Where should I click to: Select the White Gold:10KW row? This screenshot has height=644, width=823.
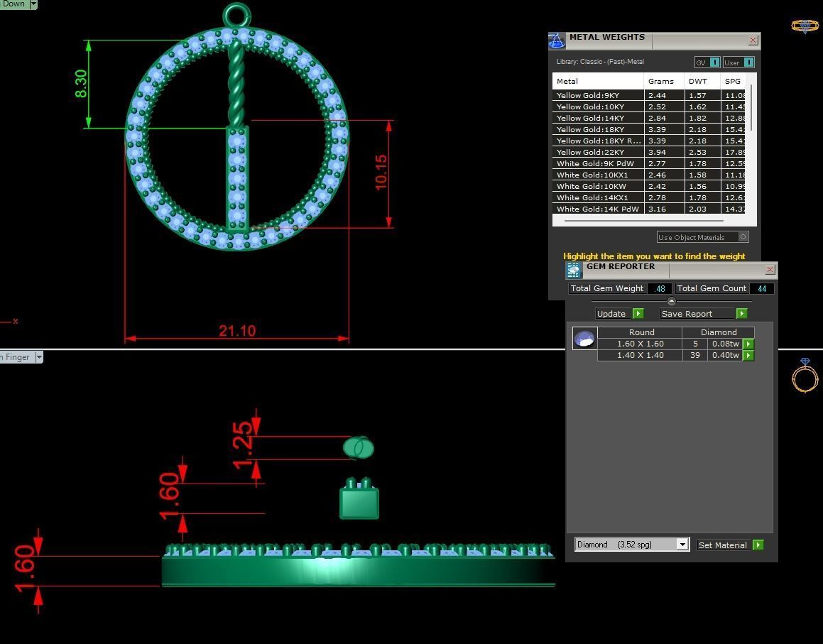coord(649,186)
